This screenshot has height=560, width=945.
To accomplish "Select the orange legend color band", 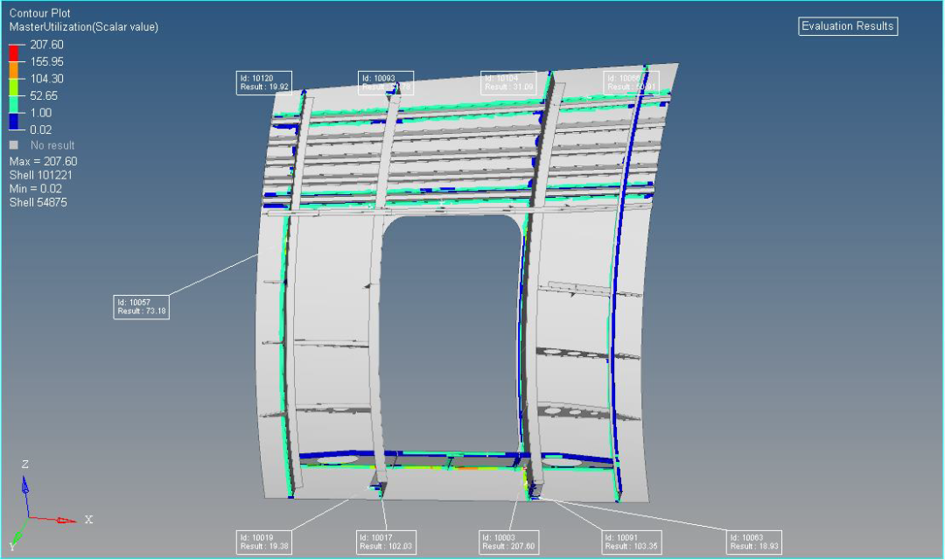I will pos(14,70).
